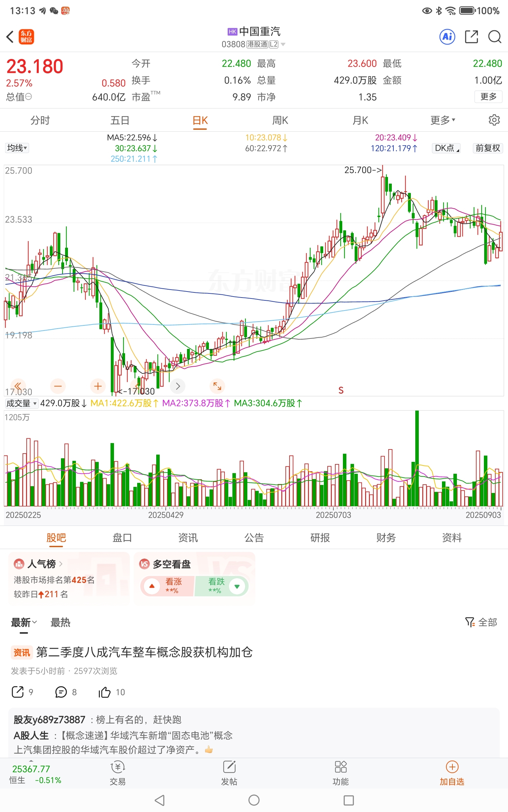The width and height of the screenshot is (508, 812).
Task: Vote bearish with 看跌 button
Action: [221, 586]
